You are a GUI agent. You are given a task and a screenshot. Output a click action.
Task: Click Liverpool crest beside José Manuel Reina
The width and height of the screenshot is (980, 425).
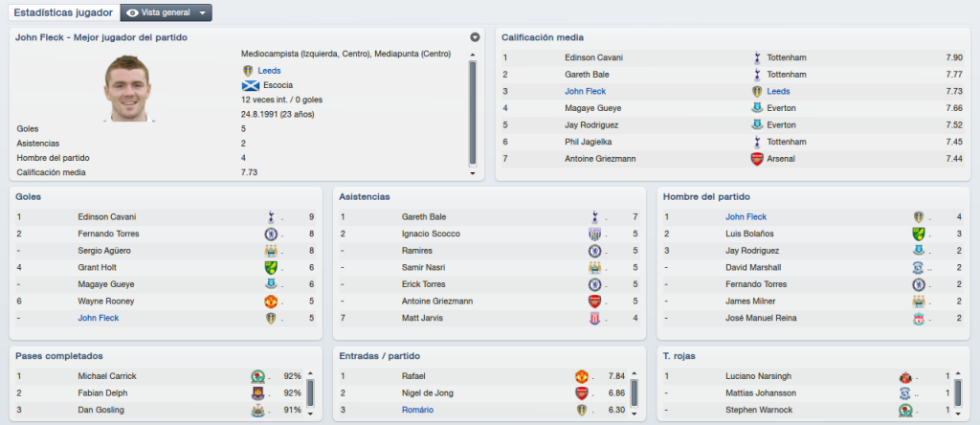click(x=918, y=318)
